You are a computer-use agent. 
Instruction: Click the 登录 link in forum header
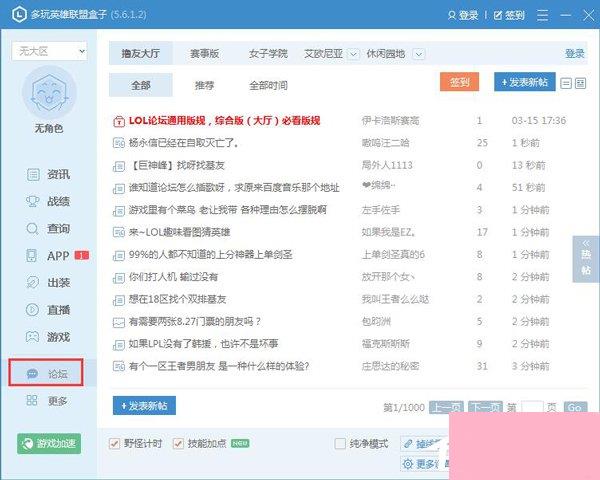[x=575, y=54]
